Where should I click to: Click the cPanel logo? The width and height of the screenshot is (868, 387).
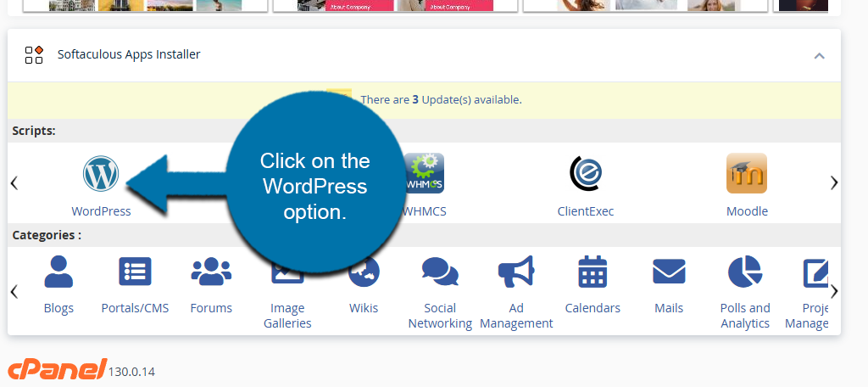57,369
